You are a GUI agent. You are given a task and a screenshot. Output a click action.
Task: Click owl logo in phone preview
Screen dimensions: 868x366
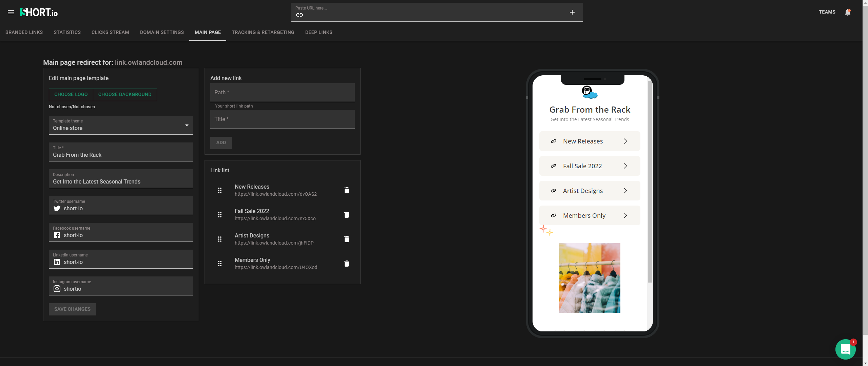click(x=590, y=92)
